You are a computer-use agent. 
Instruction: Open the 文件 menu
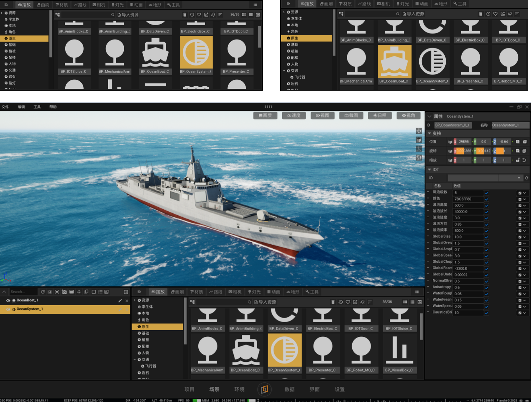tap(5, 107)
